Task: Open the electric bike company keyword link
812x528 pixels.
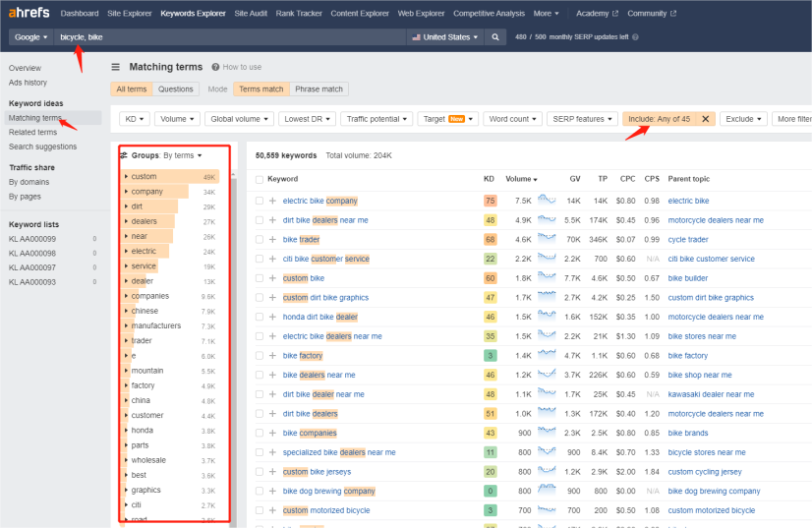Action: point(320,201)
